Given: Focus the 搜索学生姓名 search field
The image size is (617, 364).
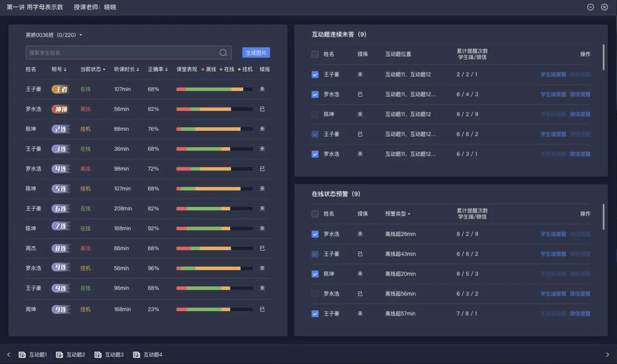Looking at the screenshot, I should point(129,53).
